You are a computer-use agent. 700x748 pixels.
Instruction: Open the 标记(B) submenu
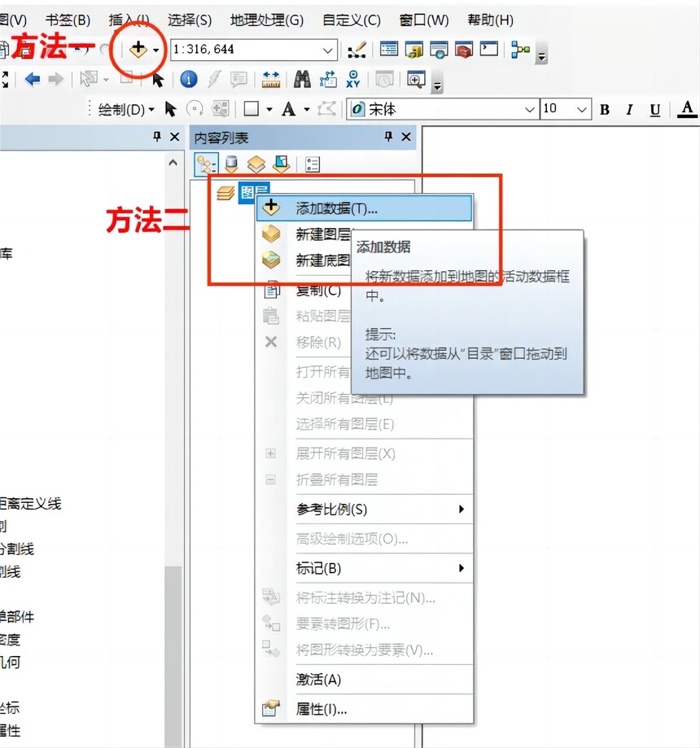[380, 568]
